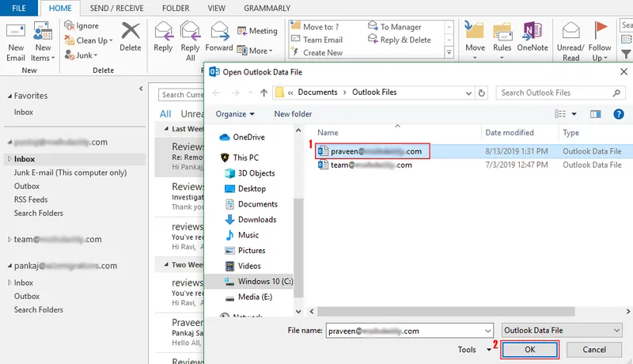Expand the team@ account

tap(9, 239)
